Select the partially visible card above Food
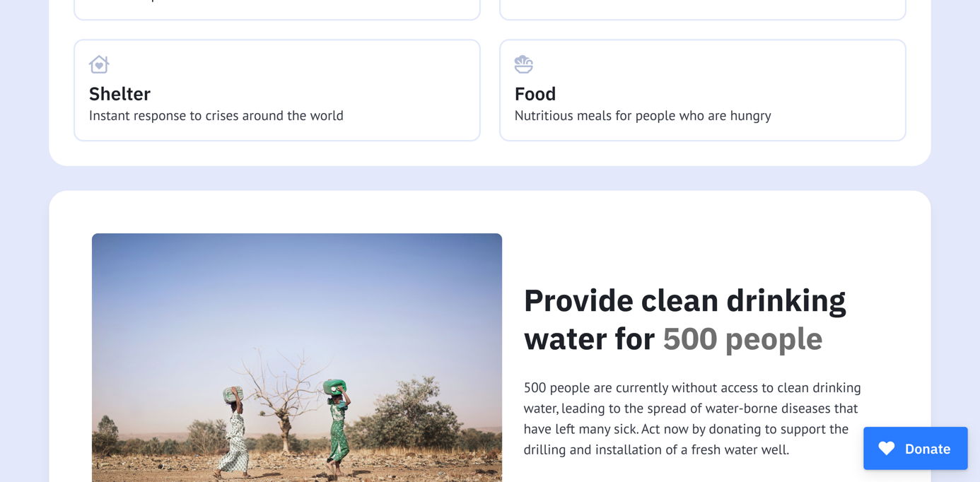This screenshot has height=482, width=980. pos(702,9)
